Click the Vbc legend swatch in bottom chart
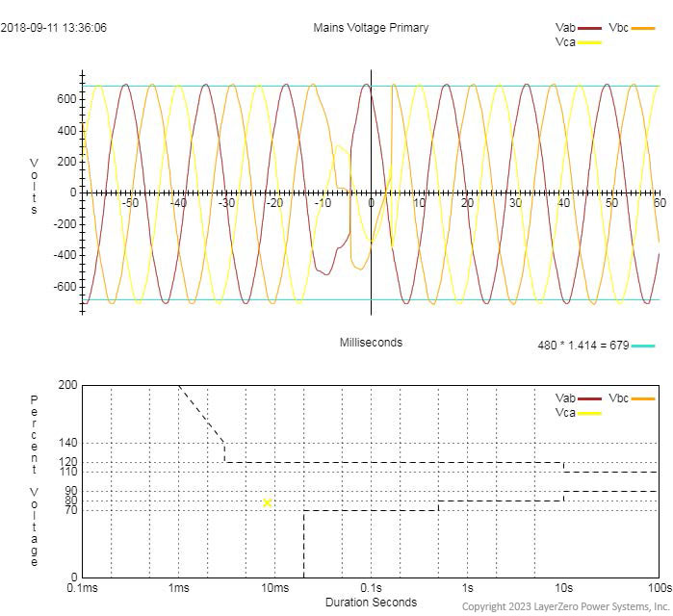This screenshot has width=673, height=616. tap(643, 398)
